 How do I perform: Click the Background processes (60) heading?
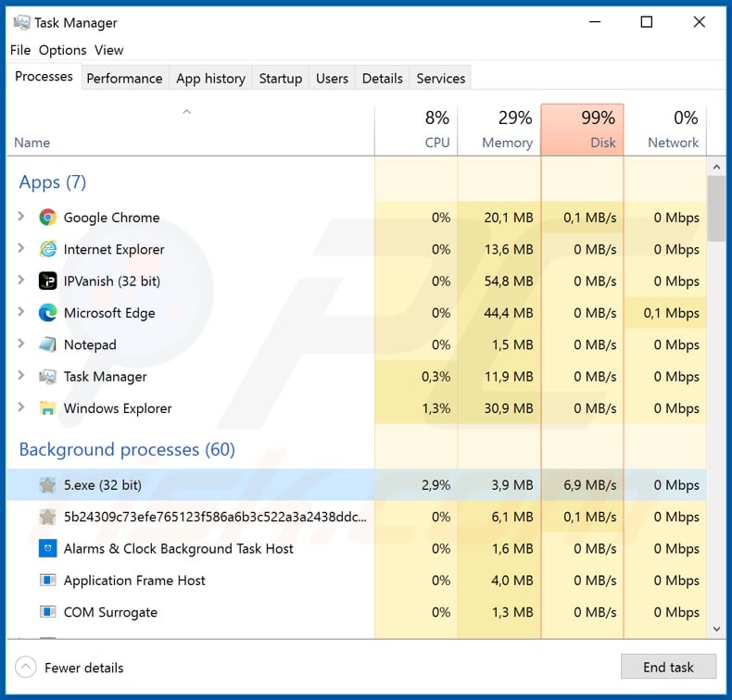(x=127, y=450)
